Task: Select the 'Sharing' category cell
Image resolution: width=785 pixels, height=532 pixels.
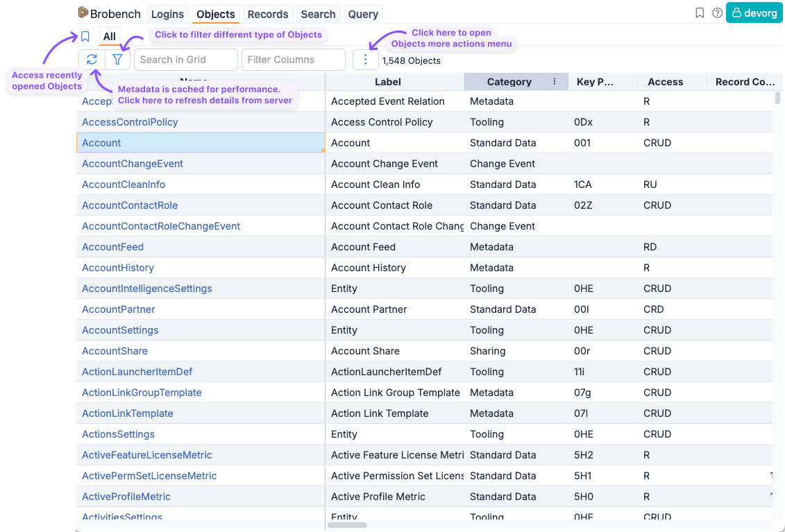Action: coord(516,352)
